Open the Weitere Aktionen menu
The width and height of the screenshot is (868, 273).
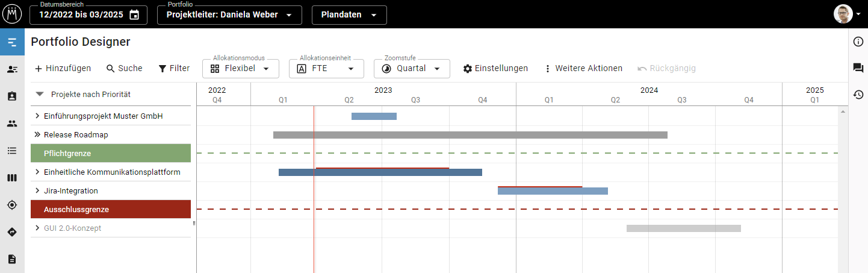tap(583, 69)
